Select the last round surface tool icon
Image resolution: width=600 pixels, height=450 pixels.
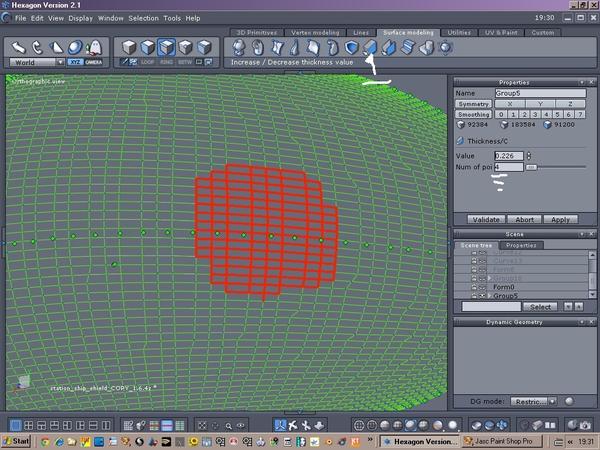point(445,47)
